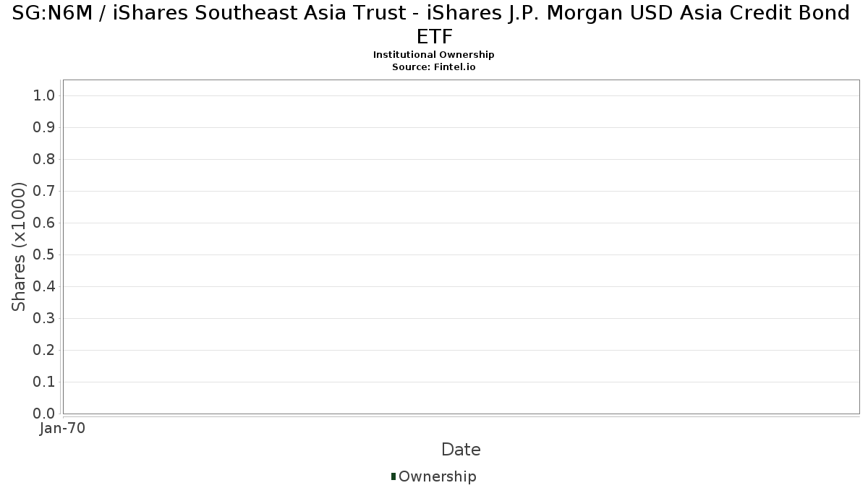The width and height of the screenshot is (868, 488).
Task: Click the 0.0 y-axis tick label
Action: 44,414
